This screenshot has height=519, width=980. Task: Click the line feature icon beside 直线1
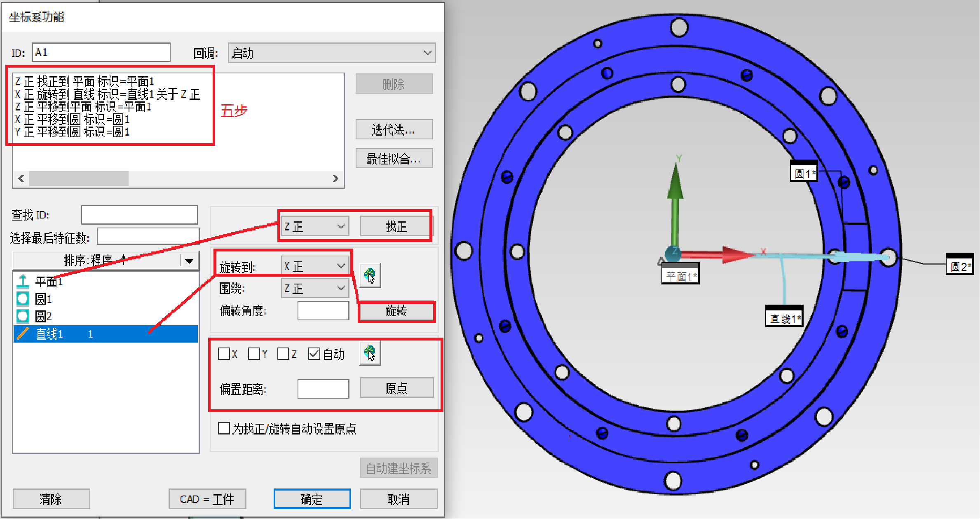point(23,334)
